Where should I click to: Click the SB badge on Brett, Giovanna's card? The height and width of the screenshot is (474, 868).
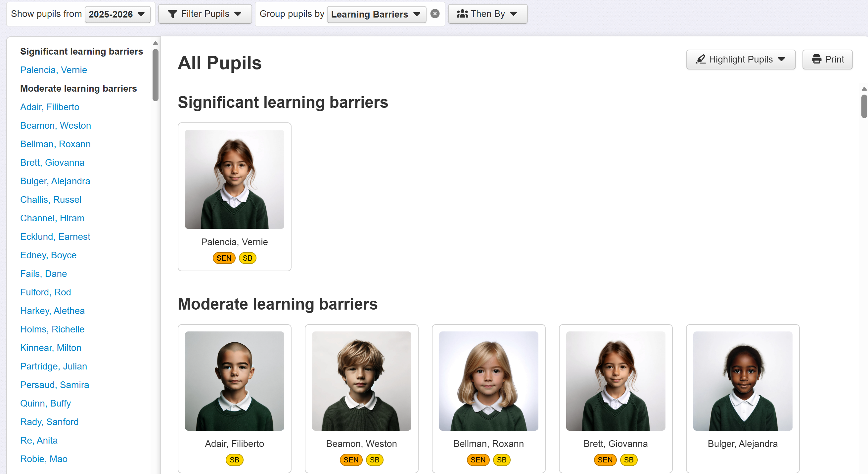coord(628,460)
